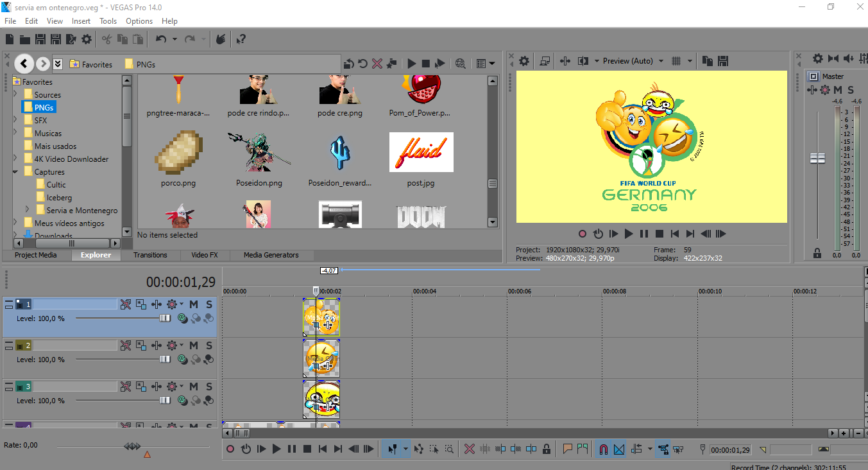The image size is (868, 470).
Task: Select the Poseidon.png file
Action: tap(259, 160)
